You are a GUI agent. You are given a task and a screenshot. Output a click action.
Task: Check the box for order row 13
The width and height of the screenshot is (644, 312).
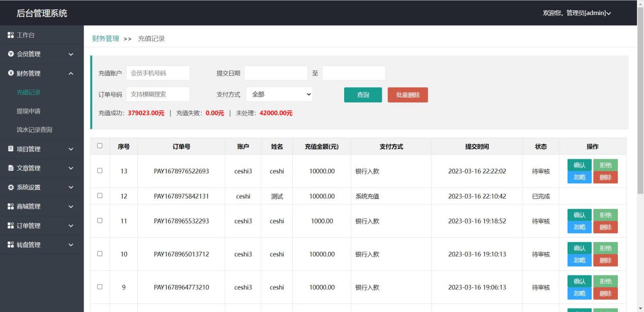(x=100, y=171)
